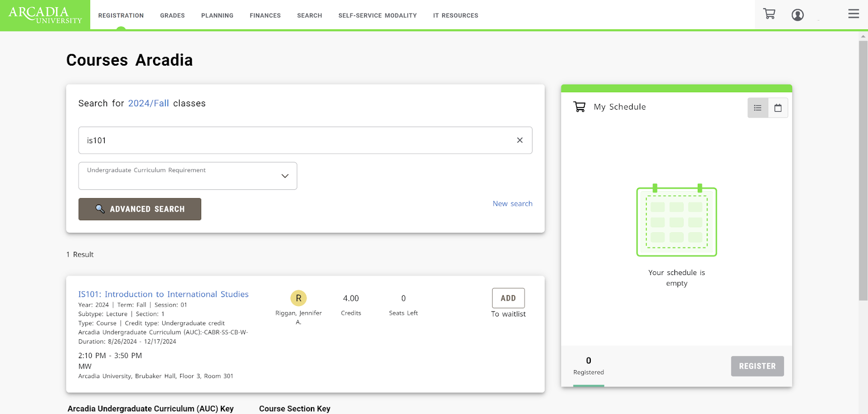Open the Finances menu
868x414 pixels.
(265, 16)
